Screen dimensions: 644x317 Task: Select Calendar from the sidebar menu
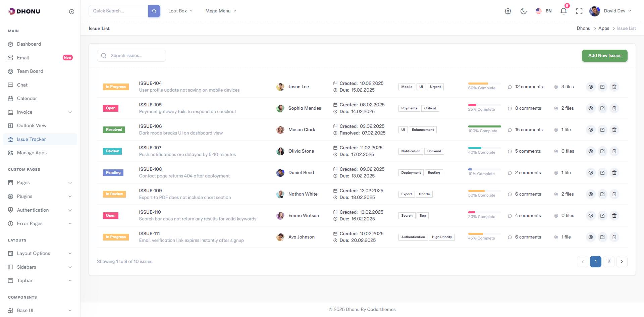[27, 98]
